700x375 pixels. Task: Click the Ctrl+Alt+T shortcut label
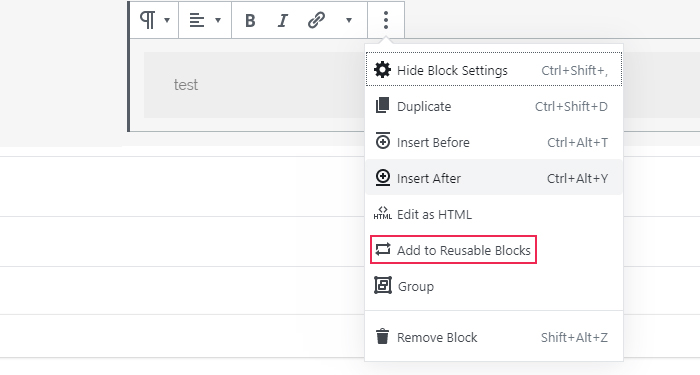click(577, 142)
